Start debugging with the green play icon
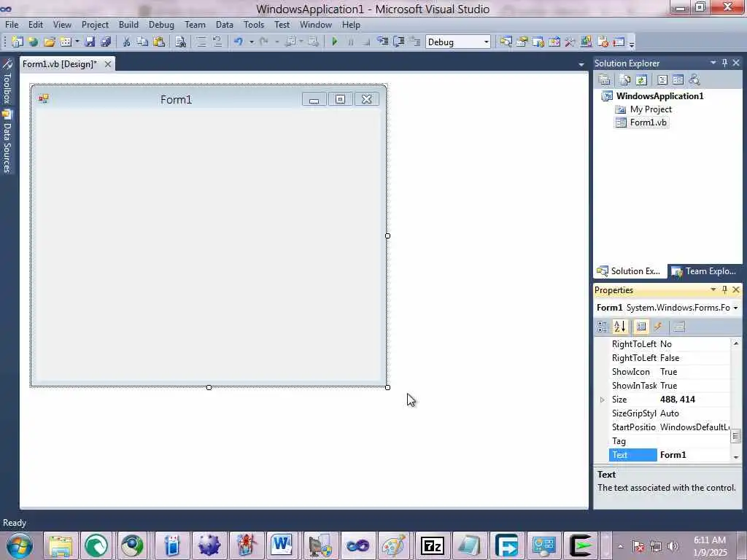 (334, 42)
